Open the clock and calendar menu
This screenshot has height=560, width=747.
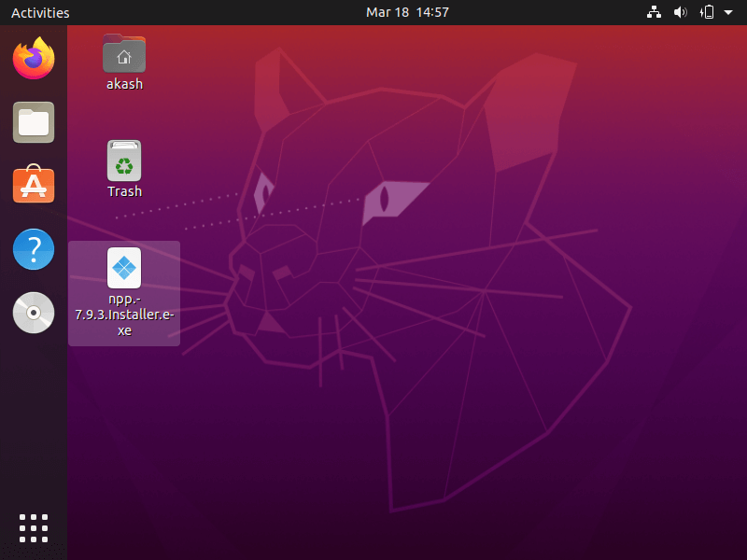coord(407,12)
